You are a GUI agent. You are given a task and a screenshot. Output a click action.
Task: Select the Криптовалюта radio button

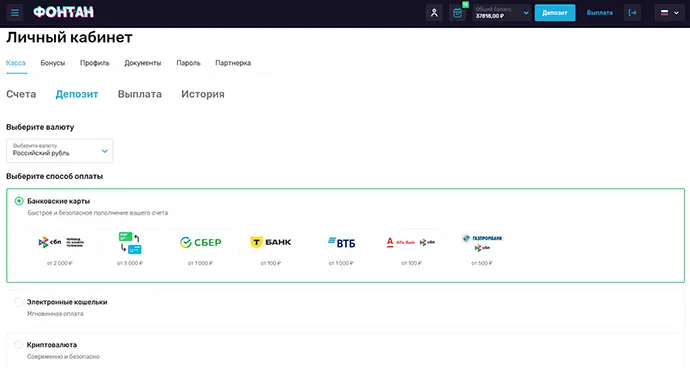pyautogui.click(x=18, y=345)
